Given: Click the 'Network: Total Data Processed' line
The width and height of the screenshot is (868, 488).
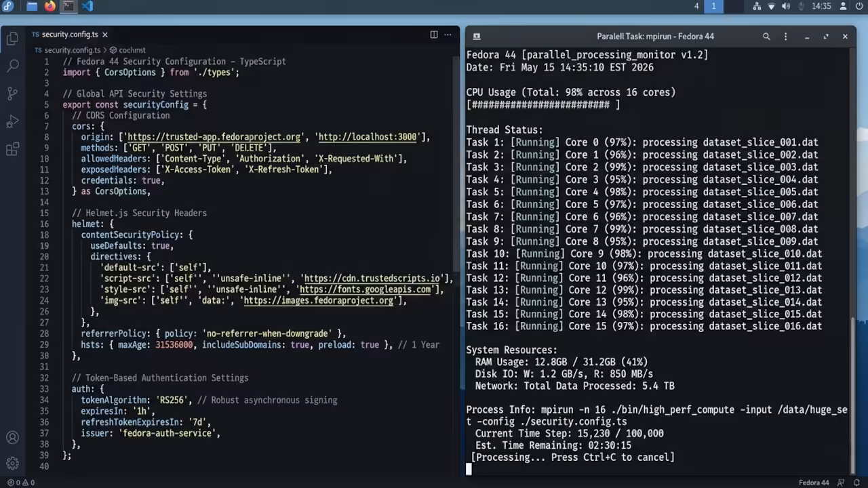Looking at the screenshot, I should [574, 386].
